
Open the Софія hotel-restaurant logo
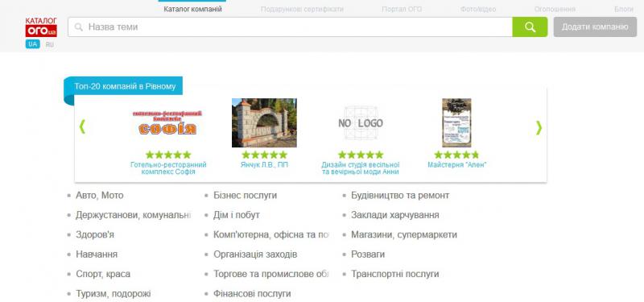click(x=167, y=123)
